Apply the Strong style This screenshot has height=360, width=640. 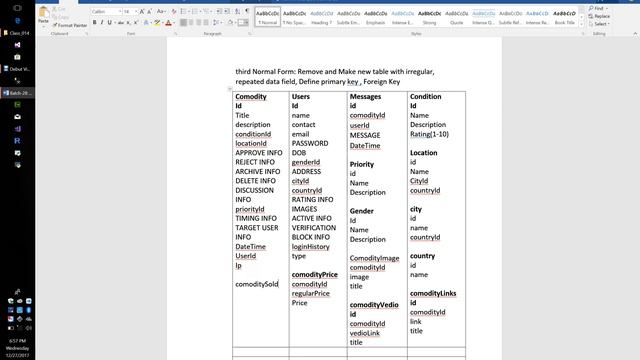click(x=429, y=17)
